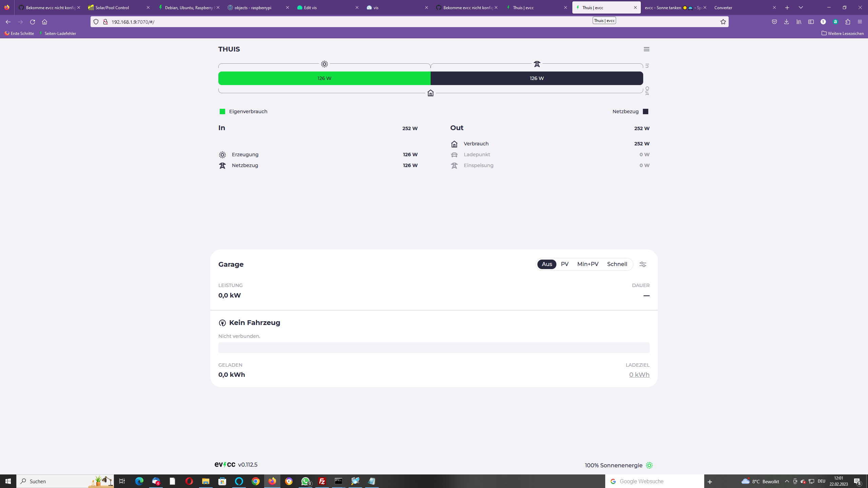Click the evcc logo link in footer
868x488 pixels.
pyautogui.click(x=225, y=465)
